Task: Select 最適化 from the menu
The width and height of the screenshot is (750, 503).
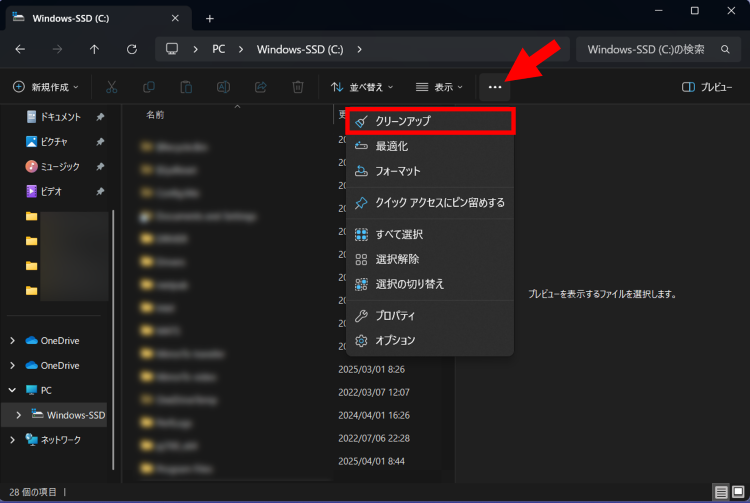Action: point(430,146)
